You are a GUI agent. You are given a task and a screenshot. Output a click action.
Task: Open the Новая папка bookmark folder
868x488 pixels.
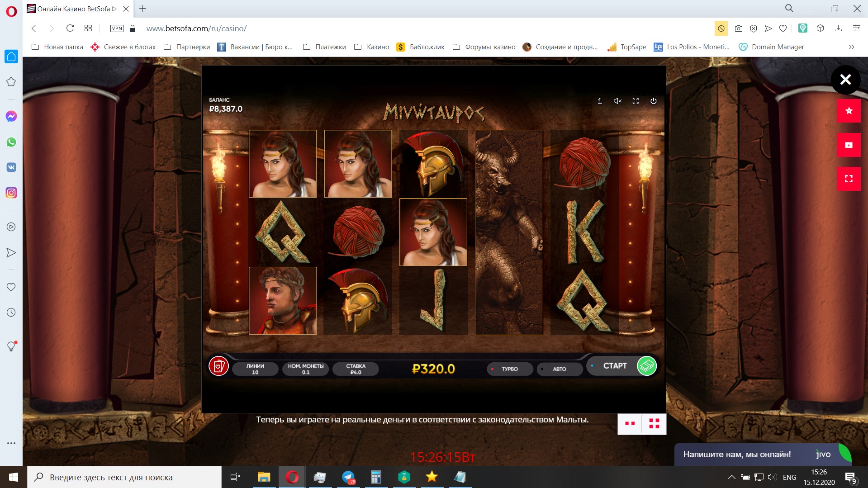[57, 47]
